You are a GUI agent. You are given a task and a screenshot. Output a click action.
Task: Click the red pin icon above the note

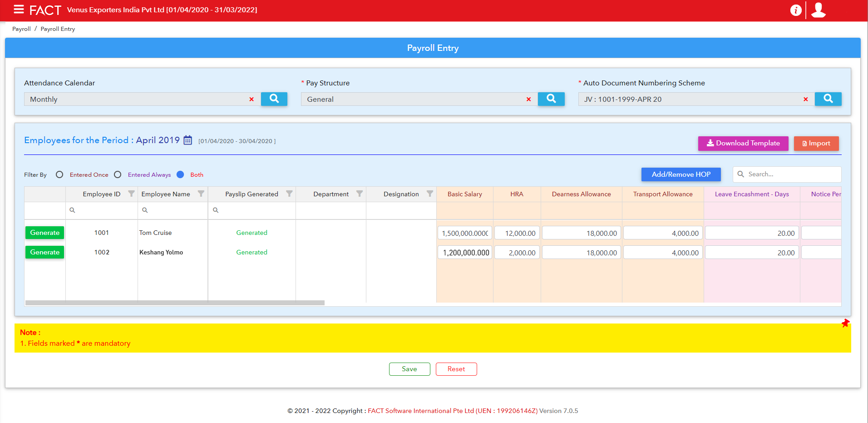click(x=845, y=323)
